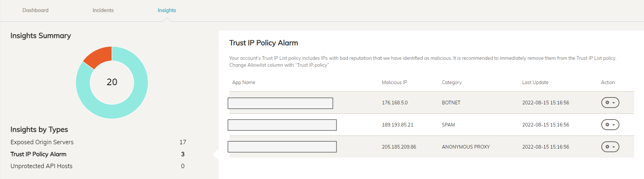Click the redacted app name in SPAM row
644x179 pixels.
(x=282, y=125)
